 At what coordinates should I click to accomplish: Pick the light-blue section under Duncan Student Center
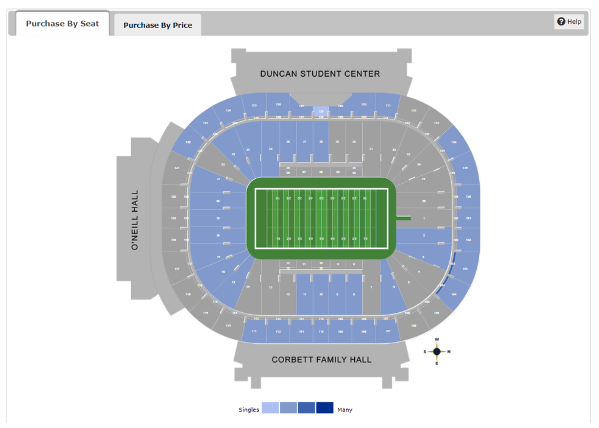(x=321, y=111)
